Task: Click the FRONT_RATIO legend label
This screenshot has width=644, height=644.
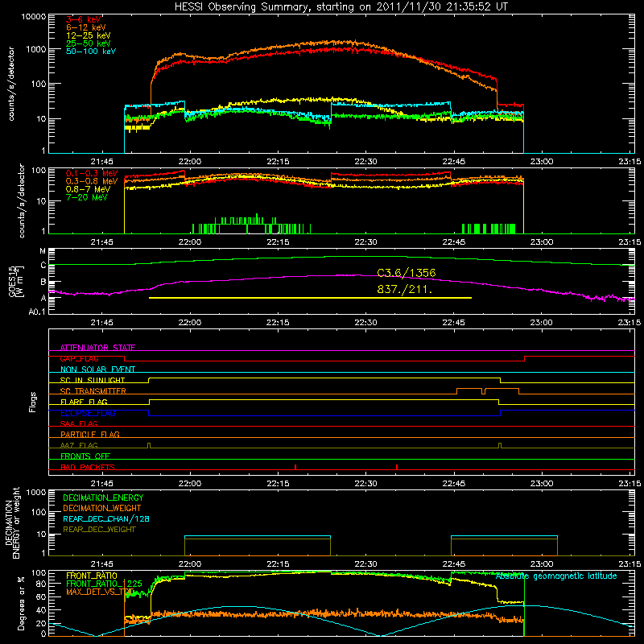Action: pos(92,576)
